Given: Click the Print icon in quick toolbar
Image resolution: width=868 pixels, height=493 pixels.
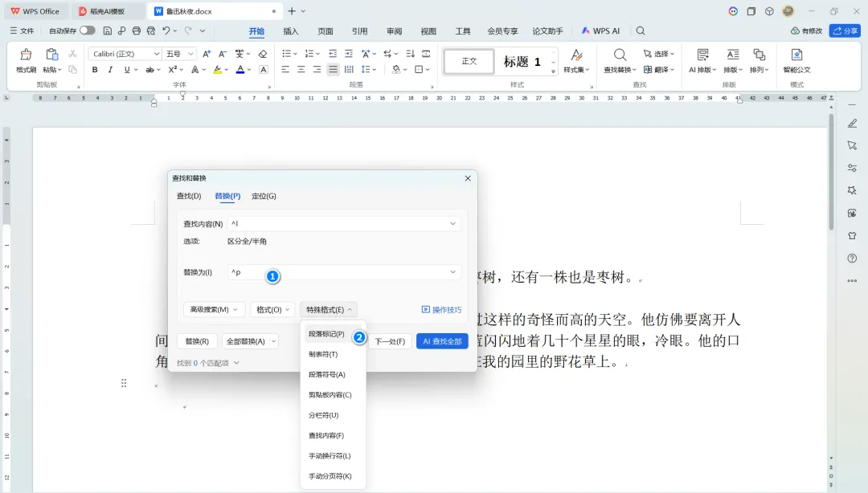Looking at the screenshot, I should pos(136,31).
